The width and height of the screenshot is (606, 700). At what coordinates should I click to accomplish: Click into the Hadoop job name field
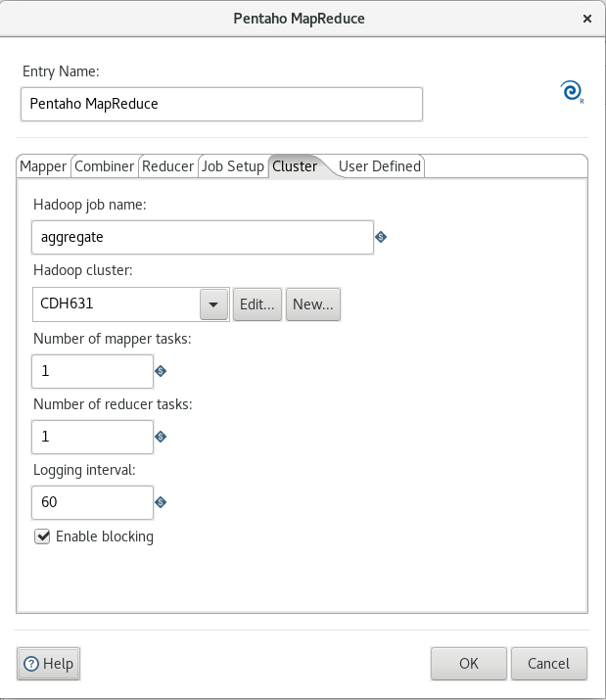coord(203,237)
